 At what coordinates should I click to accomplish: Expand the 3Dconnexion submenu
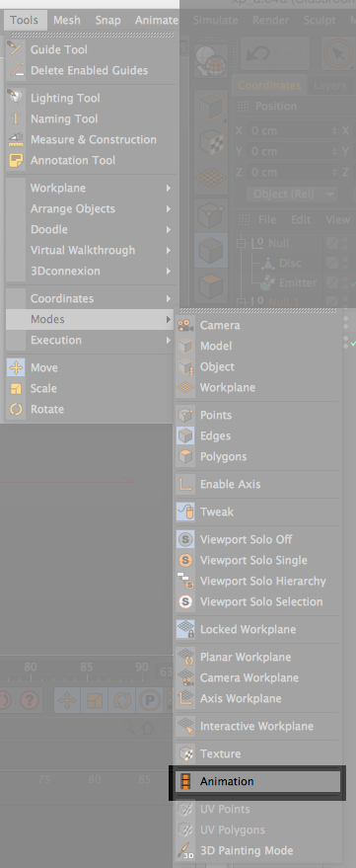pos(92,272)
